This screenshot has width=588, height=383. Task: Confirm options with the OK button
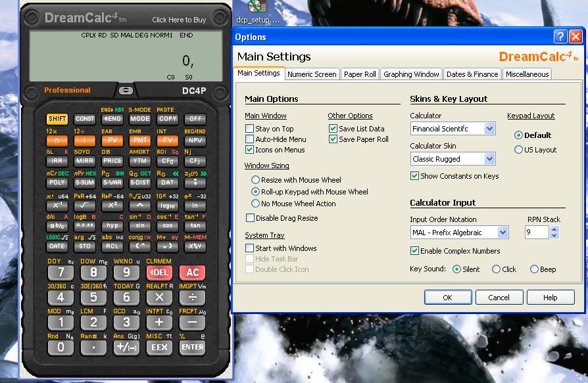point(448,297)
